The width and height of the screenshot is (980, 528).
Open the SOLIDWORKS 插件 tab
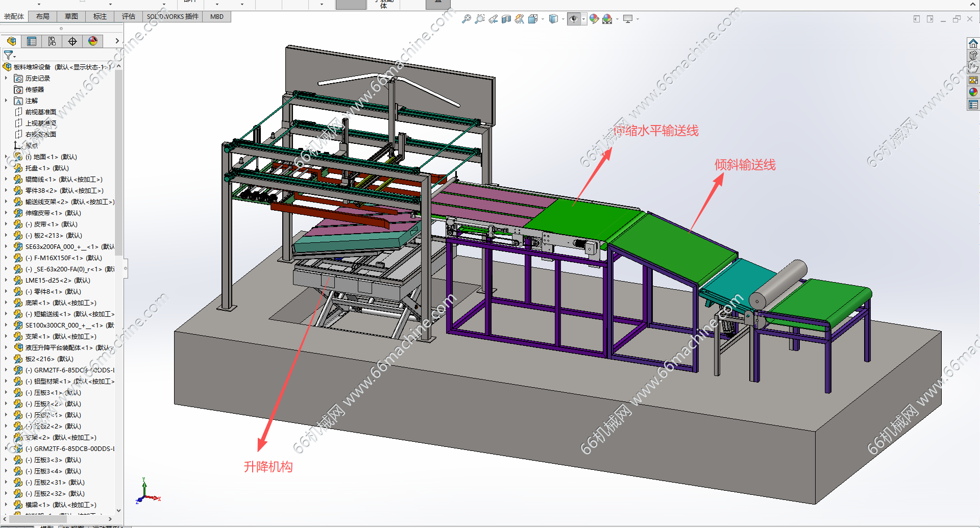click(x=173, y=16)
